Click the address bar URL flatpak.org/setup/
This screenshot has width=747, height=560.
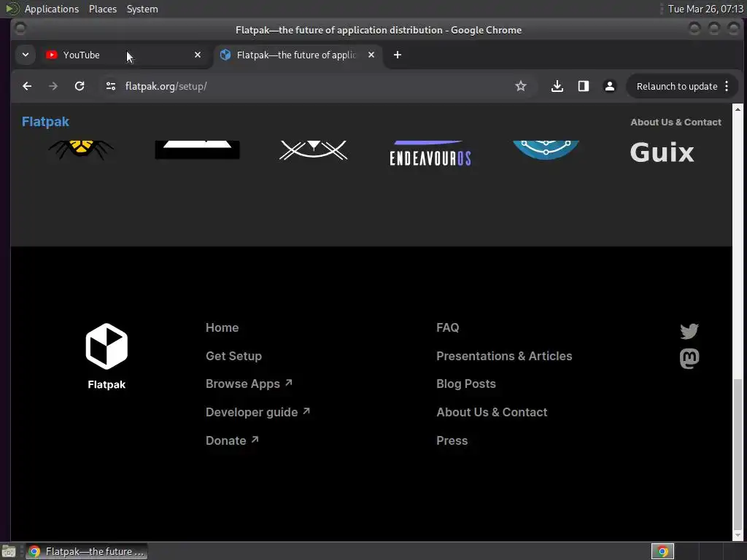(x=166, y=86)
